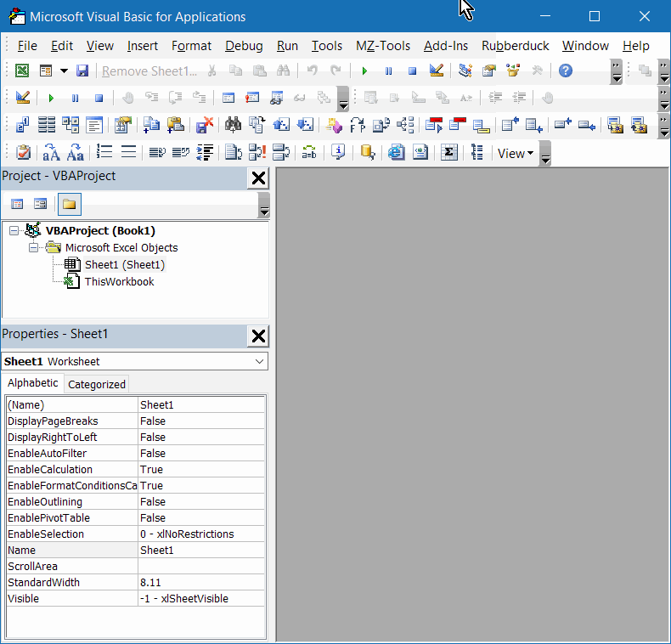
Task: Collapse the Microsoft Excel Objects folder node
Action: pyautogui.click(x=33, y=248)
